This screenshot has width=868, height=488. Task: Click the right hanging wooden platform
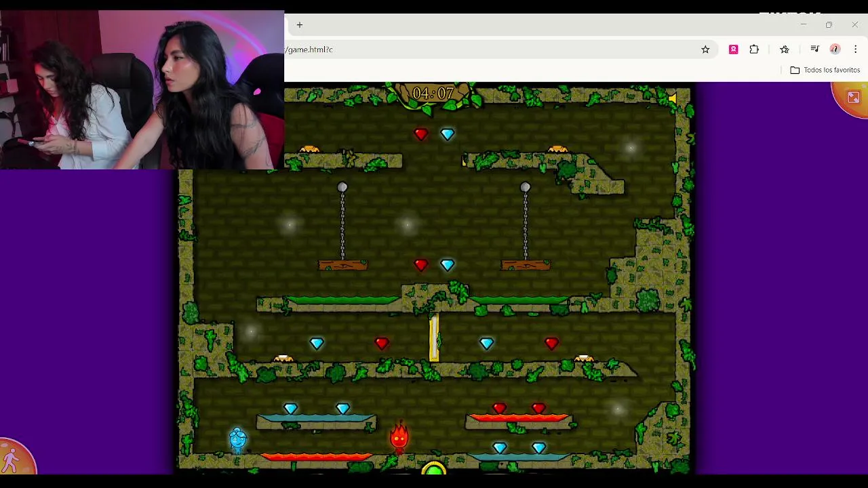526,266
